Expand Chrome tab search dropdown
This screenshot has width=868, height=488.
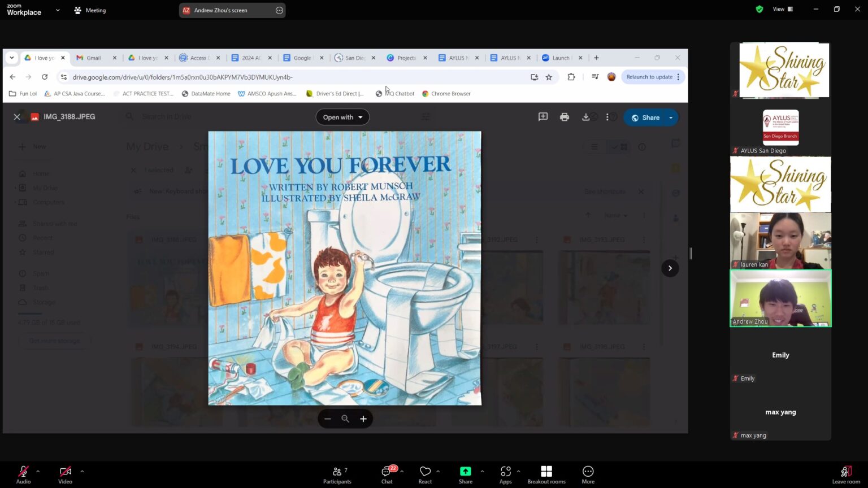pos(12,58)
